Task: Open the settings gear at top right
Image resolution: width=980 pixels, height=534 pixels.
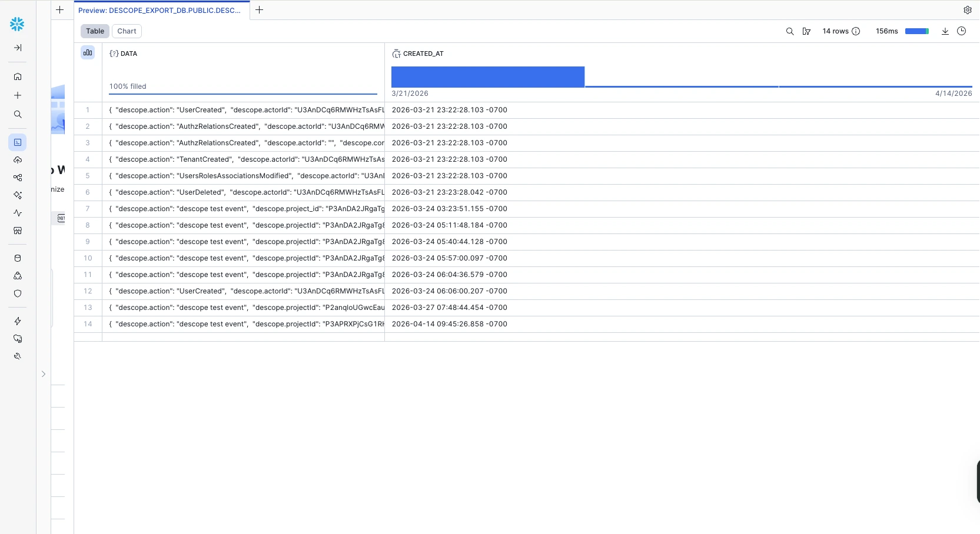Action: (x=968, y=10)
